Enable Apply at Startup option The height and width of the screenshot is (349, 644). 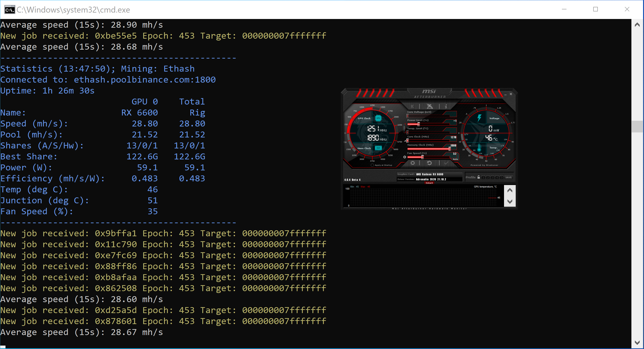pyautogui.click(x=372, y=165)
